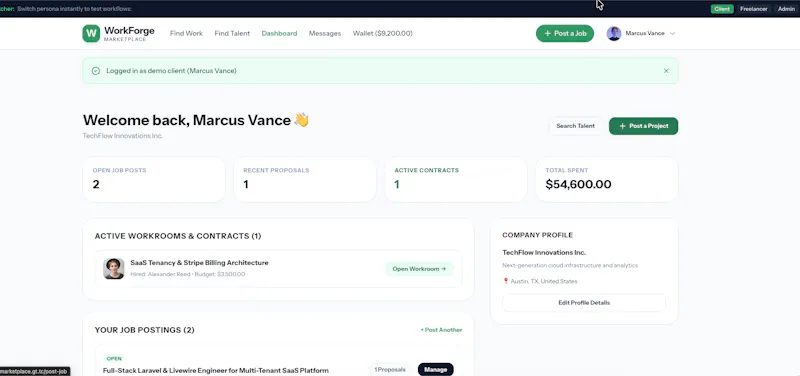The height and width of the screenshot is (376, 800).
Task: Switch persona to Client
Action: click(722, 9)
